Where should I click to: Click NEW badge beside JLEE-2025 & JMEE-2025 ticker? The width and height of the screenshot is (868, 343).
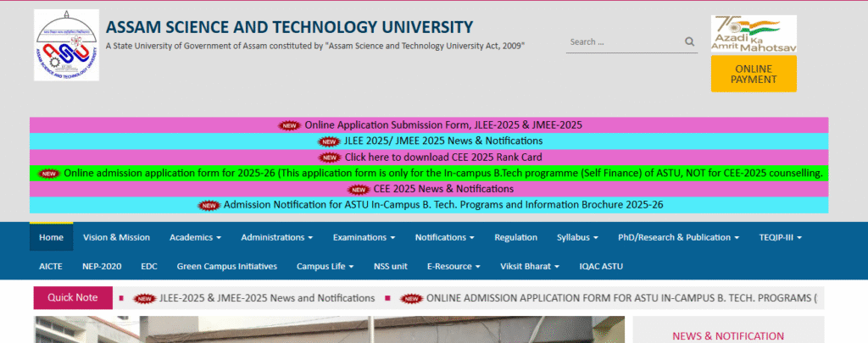[x=145, y=299]
